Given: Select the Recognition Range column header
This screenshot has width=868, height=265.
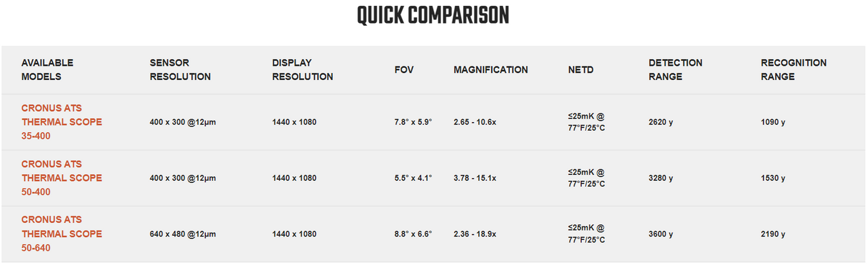Looking at the screenshot, I should click(794, 70).
